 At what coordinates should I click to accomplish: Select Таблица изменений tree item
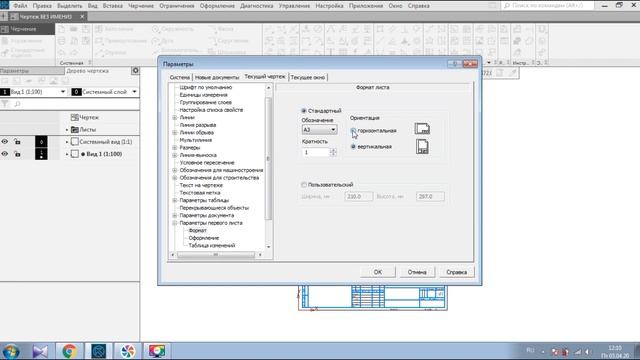211,245
